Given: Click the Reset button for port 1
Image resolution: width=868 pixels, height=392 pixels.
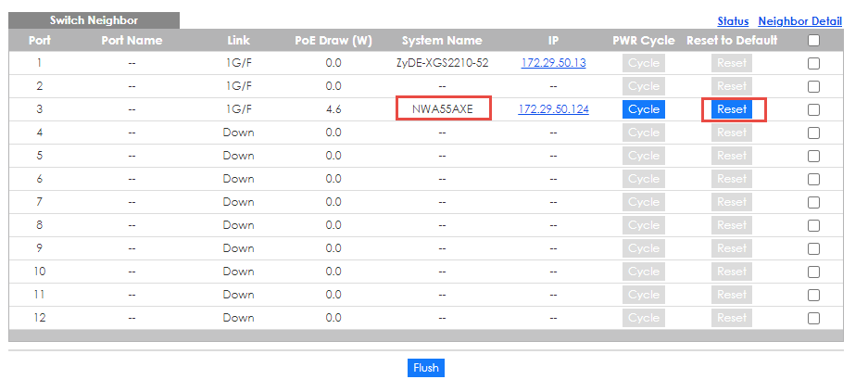Looking at the screenshot, I should click(731, 63).
